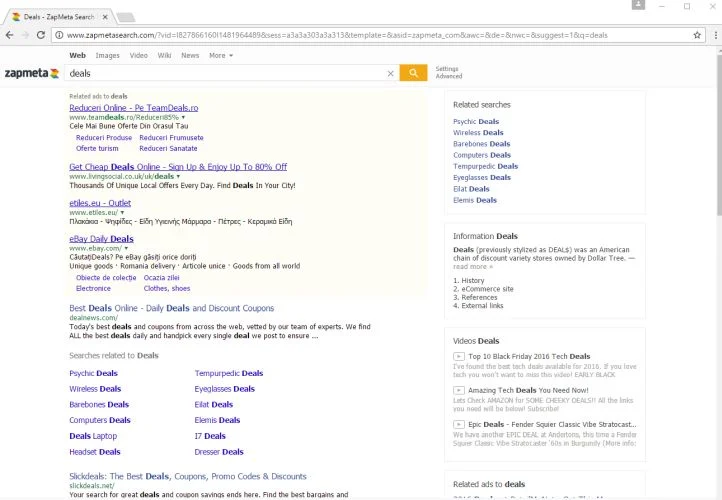This screenshot has width=722, height=500.
Task: Open Clothes, shoes sublink
Action: click(167, 288)
